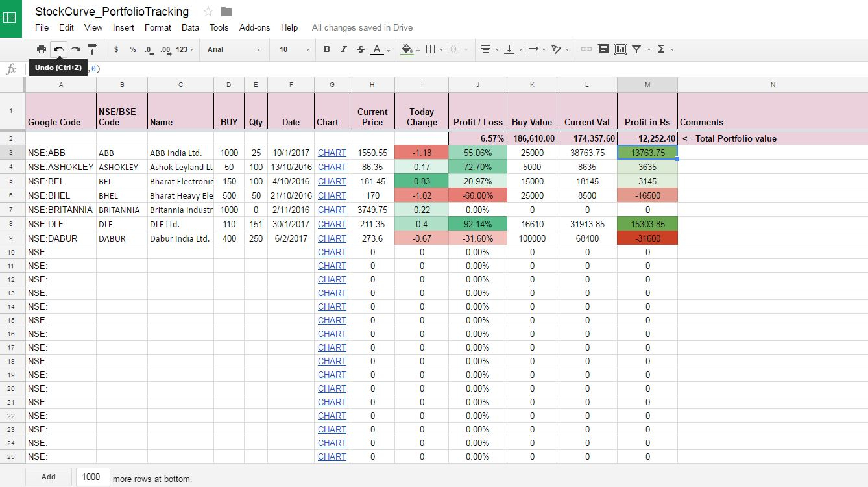
Task: Click the Add rows button
Action: click(x=49, y=477)
